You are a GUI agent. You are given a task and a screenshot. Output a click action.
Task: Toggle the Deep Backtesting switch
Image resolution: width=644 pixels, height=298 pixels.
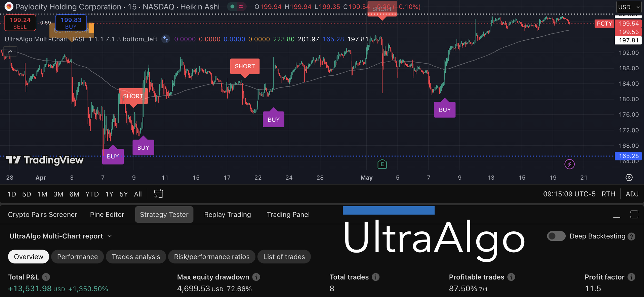(556, 236)
